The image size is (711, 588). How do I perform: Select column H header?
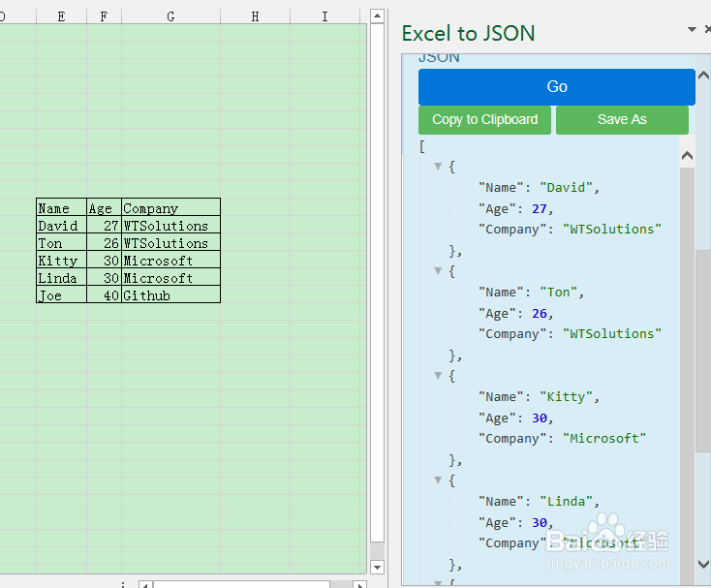tap(256, 16)
